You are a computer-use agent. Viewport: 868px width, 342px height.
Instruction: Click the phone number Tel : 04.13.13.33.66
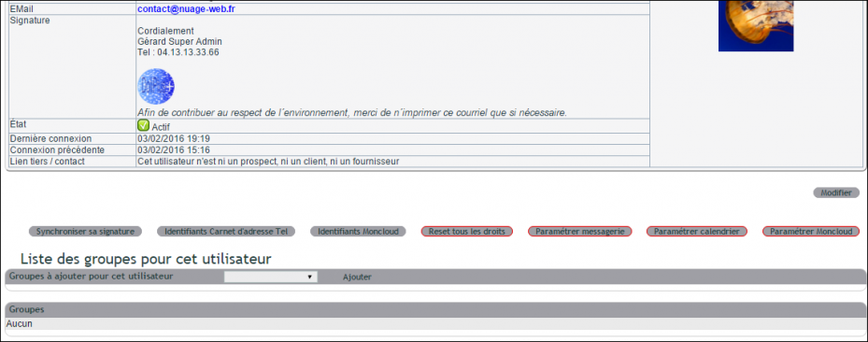(x=178, y=52)
